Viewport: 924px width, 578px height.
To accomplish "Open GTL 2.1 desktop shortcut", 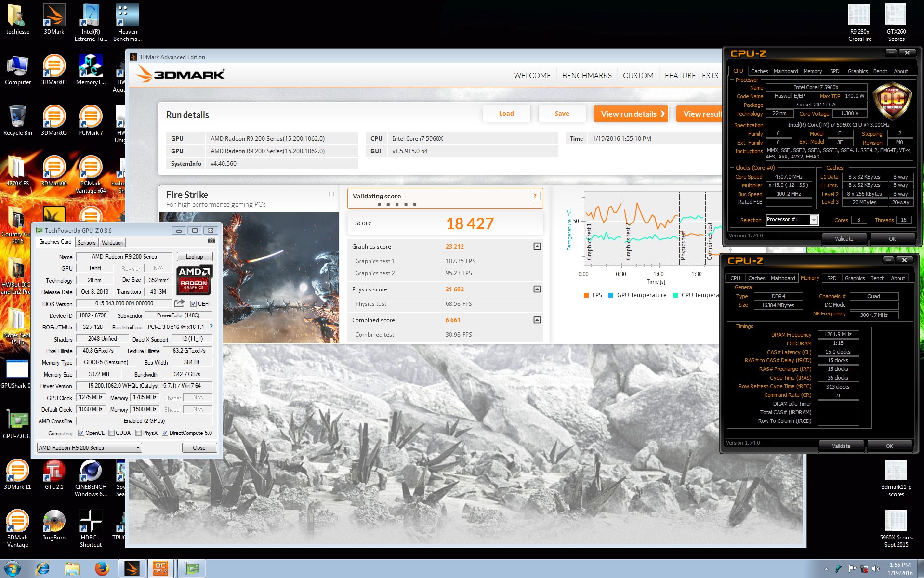I will tap(54, 475).
